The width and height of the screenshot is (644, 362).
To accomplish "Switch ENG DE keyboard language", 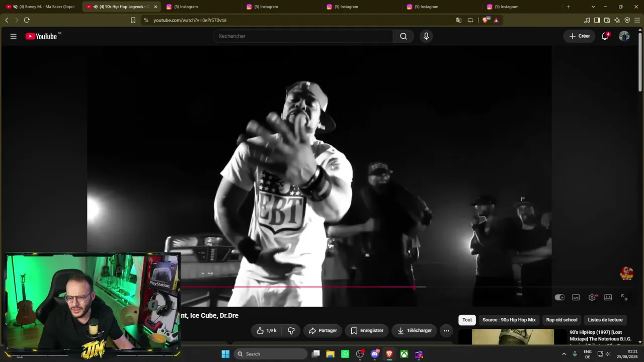I will [588, 354].
